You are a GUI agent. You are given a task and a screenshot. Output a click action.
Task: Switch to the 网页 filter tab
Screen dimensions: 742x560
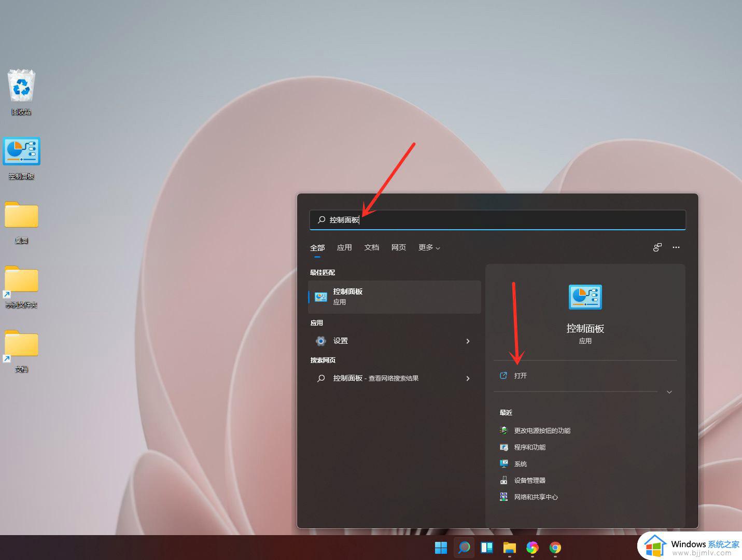click(x=399, y=247)
